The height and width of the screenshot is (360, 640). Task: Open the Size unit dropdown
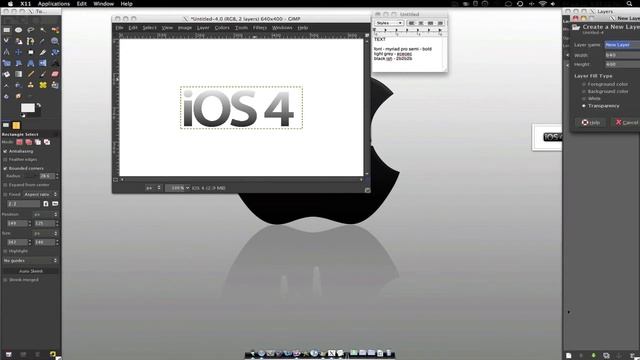point(46,233)
